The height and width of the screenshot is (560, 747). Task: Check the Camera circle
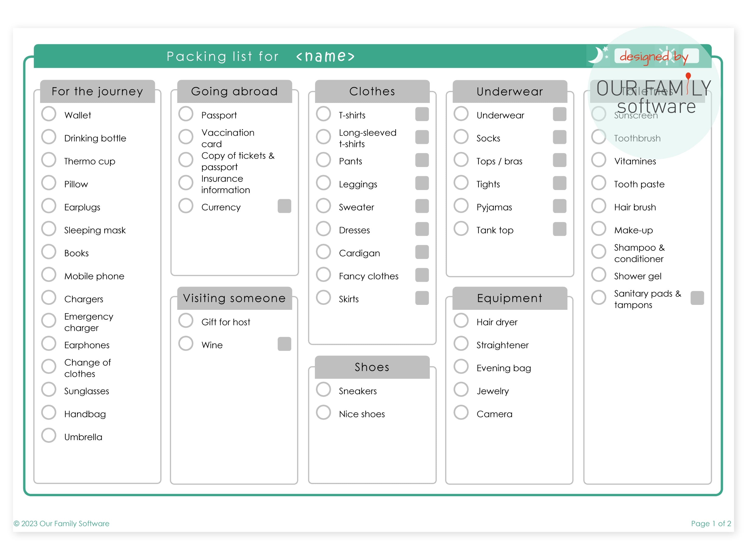pos(461,412)
